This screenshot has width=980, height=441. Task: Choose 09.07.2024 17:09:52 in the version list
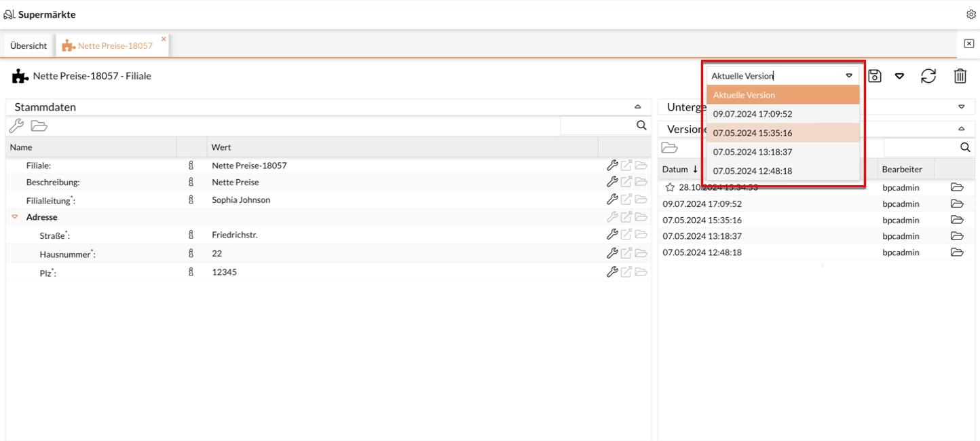click(x=752, y=114)
